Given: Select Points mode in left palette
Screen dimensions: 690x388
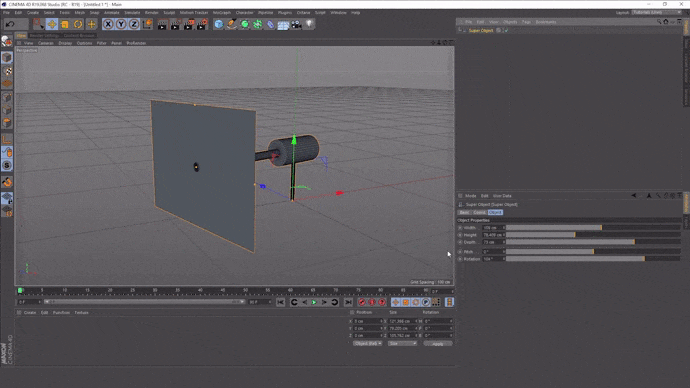Looking at the screenshot, I should pos(7,97).
